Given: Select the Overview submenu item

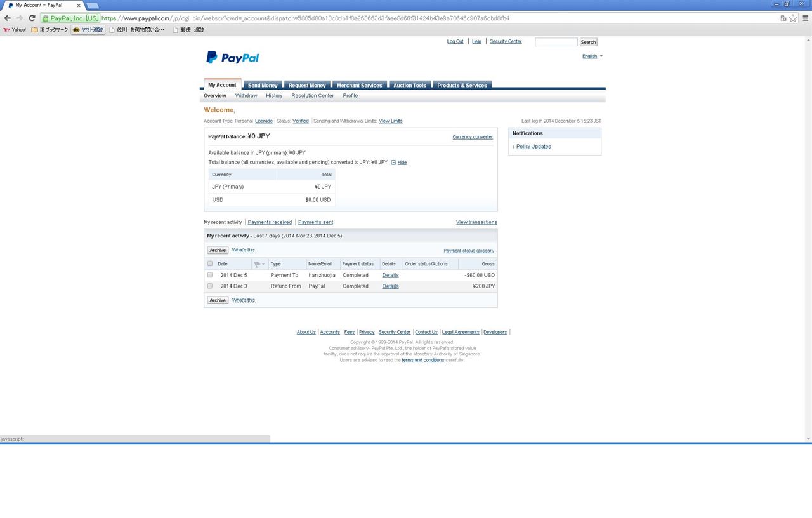Looking at the screenshot, I should pos(215,96).
